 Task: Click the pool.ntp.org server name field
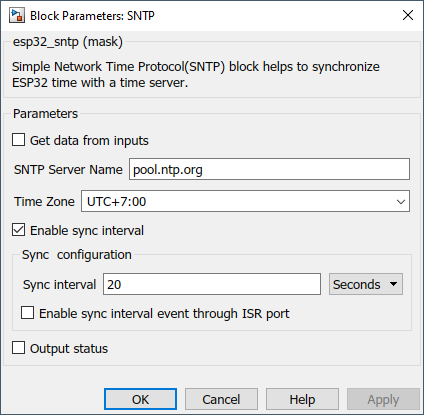(269, 169)
